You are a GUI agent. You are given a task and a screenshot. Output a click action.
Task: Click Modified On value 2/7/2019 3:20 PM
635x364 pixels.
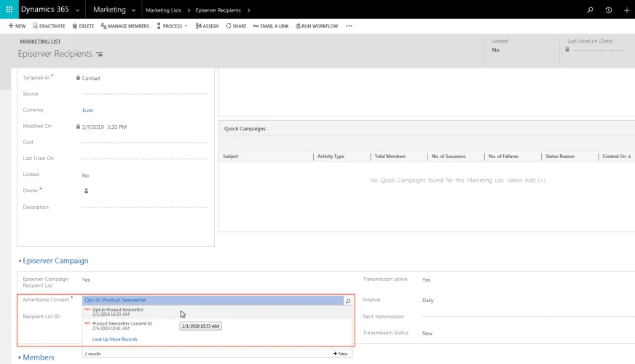pyautogui.click(x=104, y=127)
